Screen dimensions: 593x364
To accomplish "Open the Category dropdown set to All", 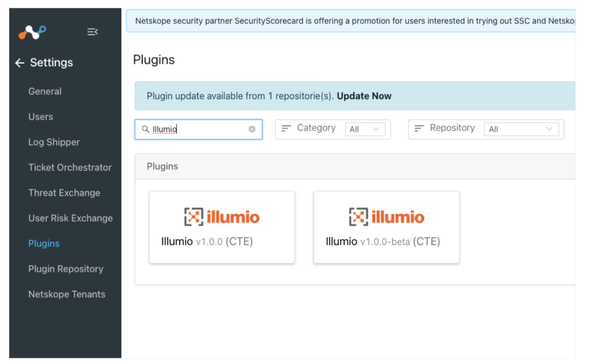I will [365, 129].
